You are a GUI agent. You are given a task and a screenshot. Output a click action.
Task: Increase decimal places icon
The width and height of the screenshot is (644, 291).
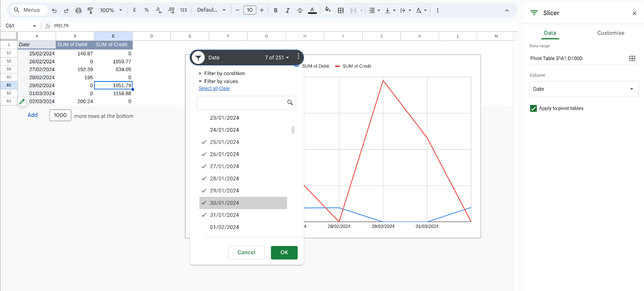tap(171, 10)
